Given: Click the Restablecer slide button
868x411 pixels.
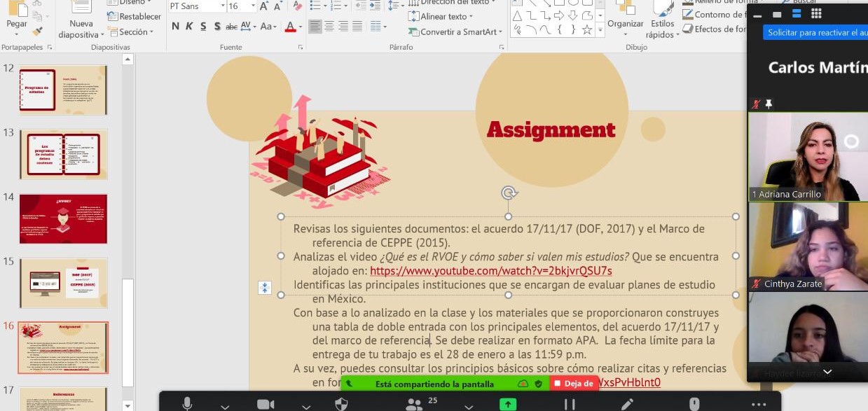Looking at the screenshot, I should click(x=134, y=16).
